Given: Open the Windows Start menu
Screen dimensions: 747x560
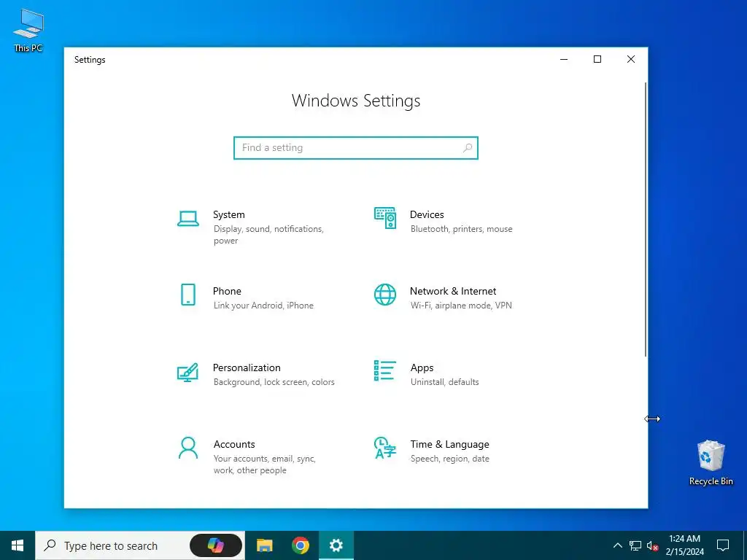Looking at the screenshot, I should (18, 545).
